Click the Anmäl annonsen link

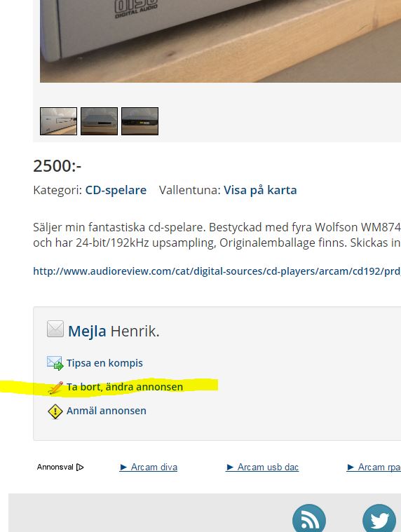click(x=106, y=411)
